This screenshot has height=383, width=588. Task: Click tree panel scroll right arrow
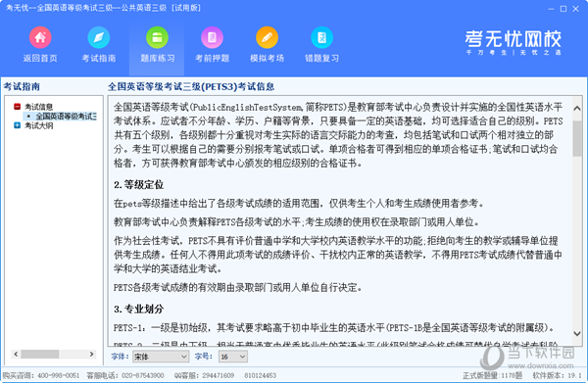click(91, 354)
